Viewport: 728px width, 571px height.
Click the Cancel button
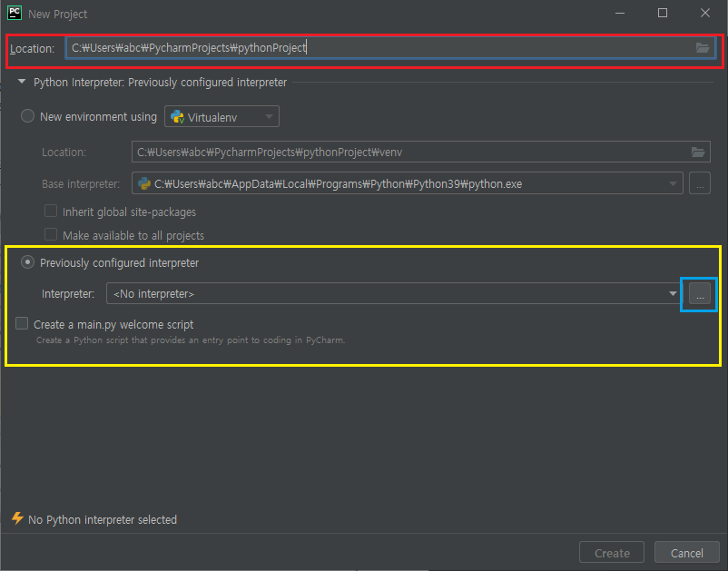[x=686, y=553]
